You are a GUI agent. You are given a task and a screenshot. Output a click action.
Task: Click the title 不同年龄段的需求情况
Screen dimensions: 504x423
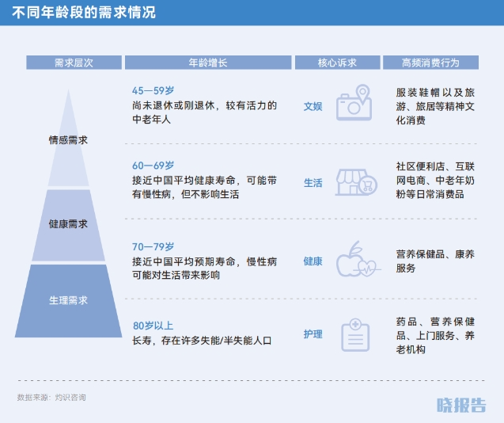(x=84, y=13)
